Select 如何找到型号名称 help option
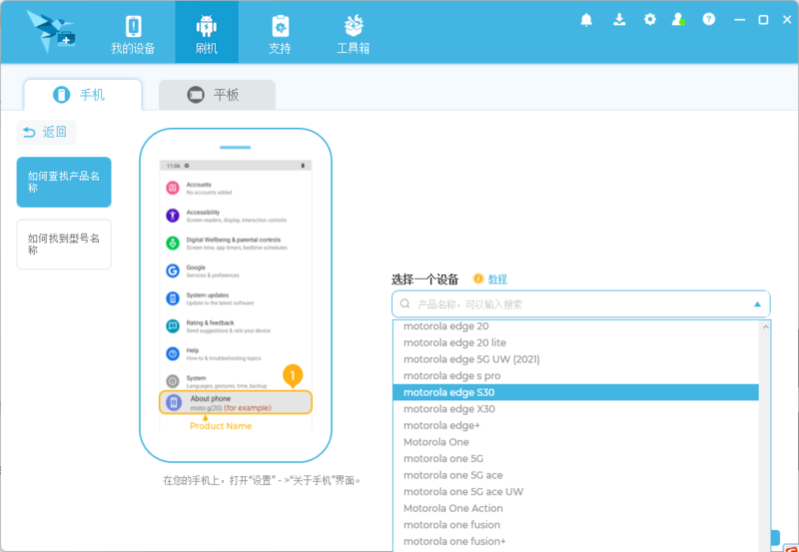Viewport: 799px width, 552px height. click(x=64, y=245)
